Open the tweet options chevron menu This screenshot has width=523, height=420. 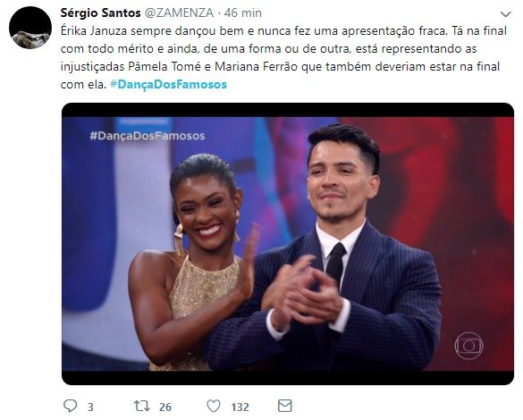506,14
